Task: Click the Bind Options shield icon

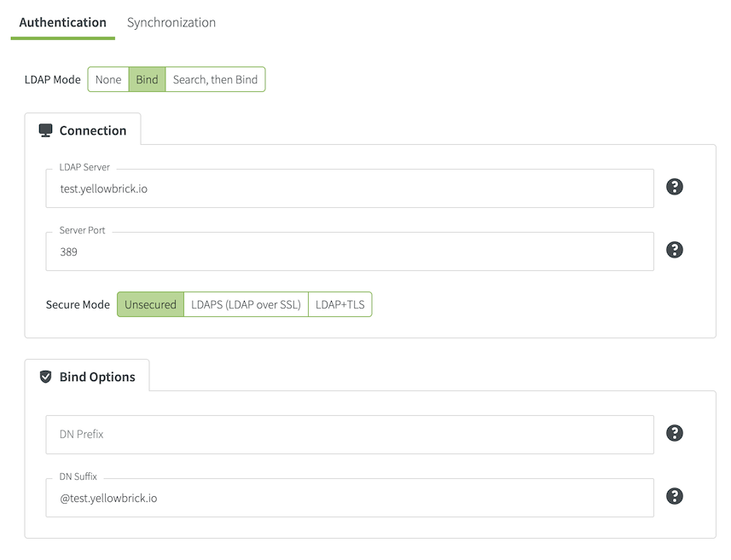Action: (x=46, y=377)
